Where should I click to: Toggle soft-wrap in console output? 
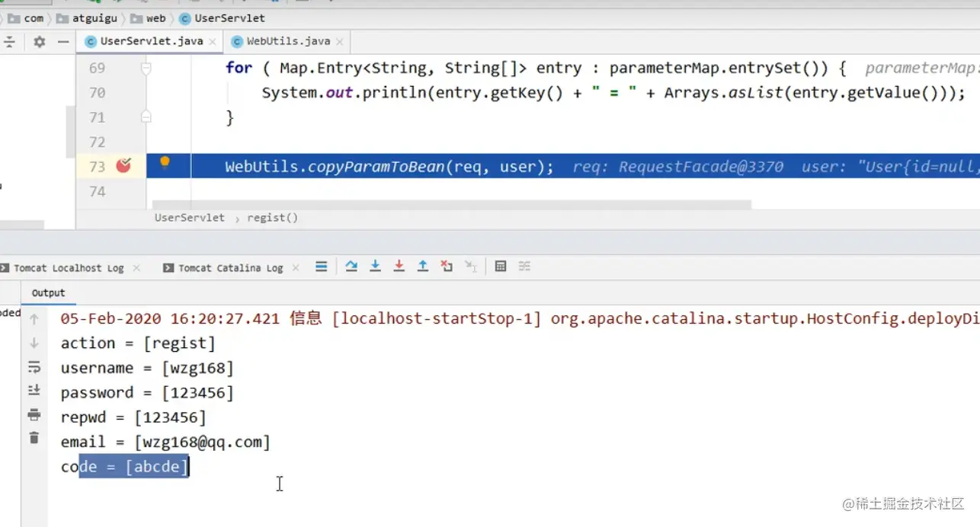click(34, 367)
